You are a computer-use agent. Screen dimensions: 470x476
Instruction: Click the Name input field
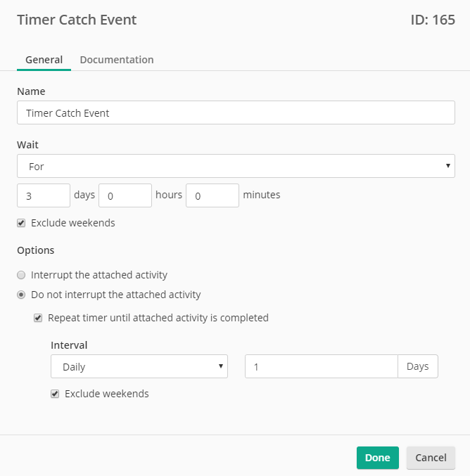[236, 112]
